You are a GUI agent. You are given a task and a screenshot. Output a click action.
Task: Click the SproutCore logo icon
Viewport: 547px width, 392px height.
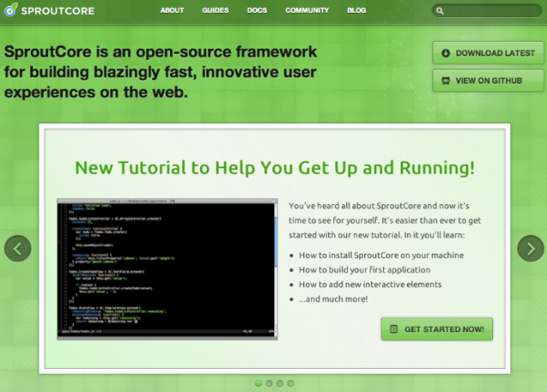[x=9, y=10]
